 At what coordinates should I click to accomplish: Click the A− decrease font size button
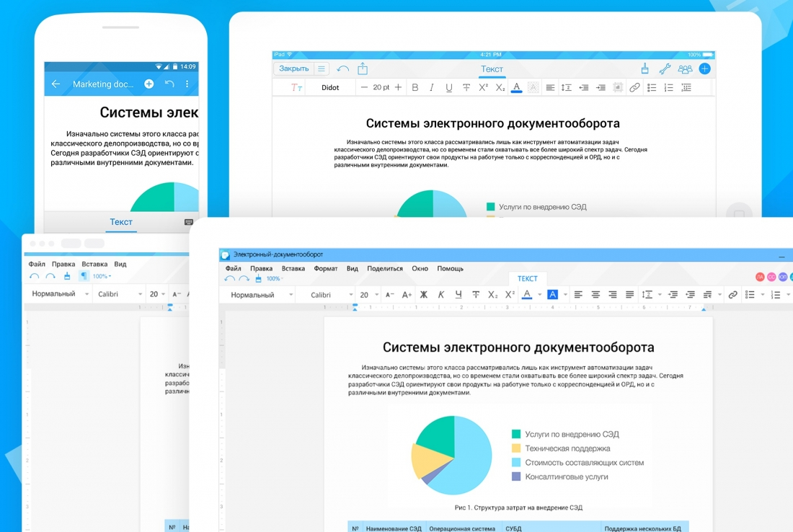(x=389, y=295)
